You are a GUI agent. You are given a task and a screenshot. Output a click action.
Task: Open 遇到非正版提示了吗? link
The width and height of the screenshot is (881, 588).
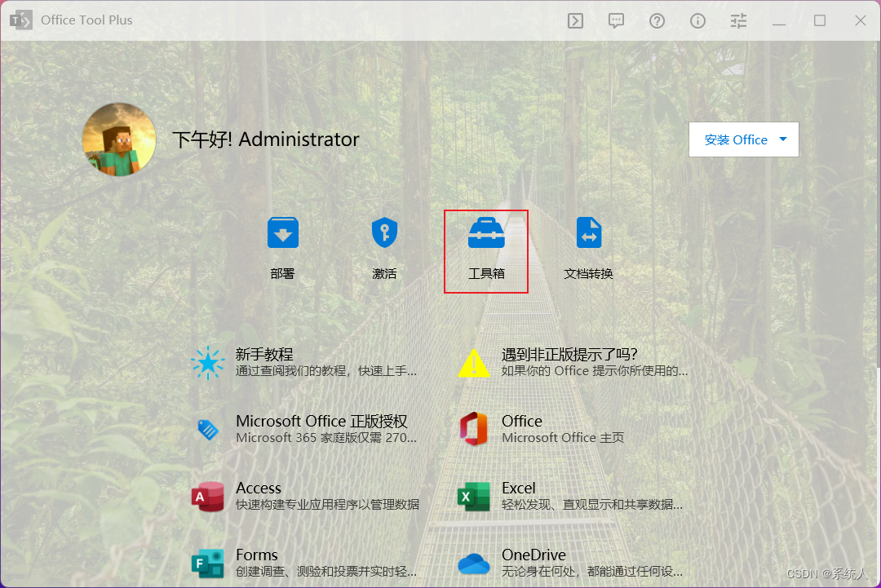569,355
